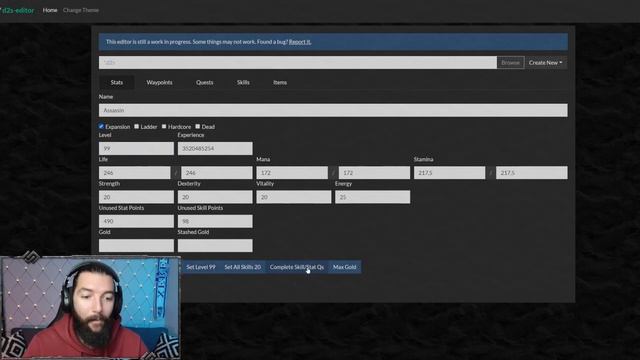
Task: Enable the Ladder checkbox
Action: [x=137, y=127]
